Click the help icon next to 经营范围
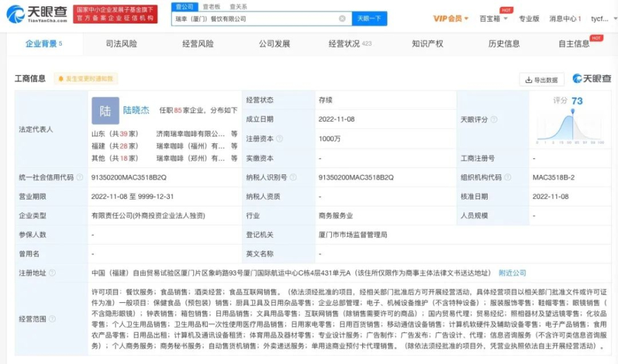This screenshot has height=364, width=618. coord(52,319)
